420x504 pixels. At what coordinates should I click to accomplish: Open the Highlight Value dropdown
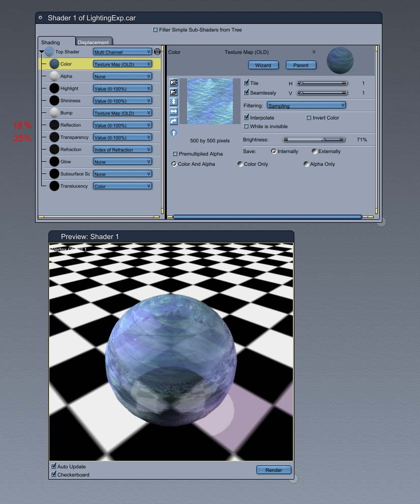tap(123, 88)
